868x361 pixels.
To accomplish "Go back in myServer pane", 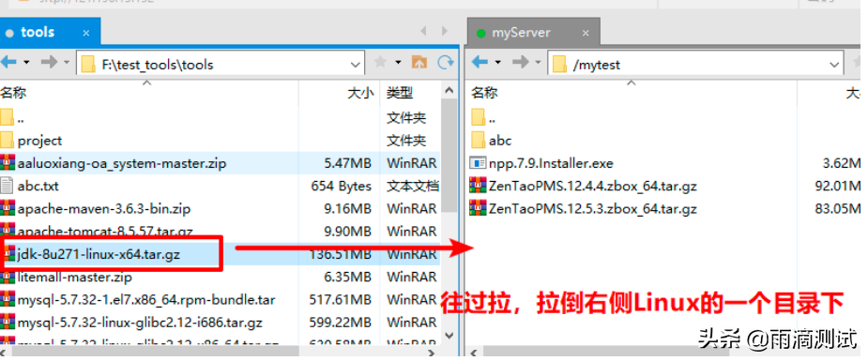I will coord(480,63).
